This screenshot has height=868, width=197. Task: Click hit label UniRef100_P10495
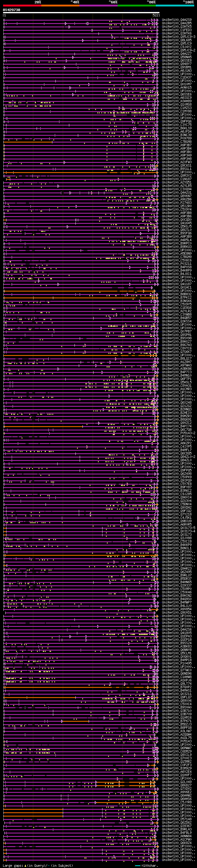click(177, 663)
